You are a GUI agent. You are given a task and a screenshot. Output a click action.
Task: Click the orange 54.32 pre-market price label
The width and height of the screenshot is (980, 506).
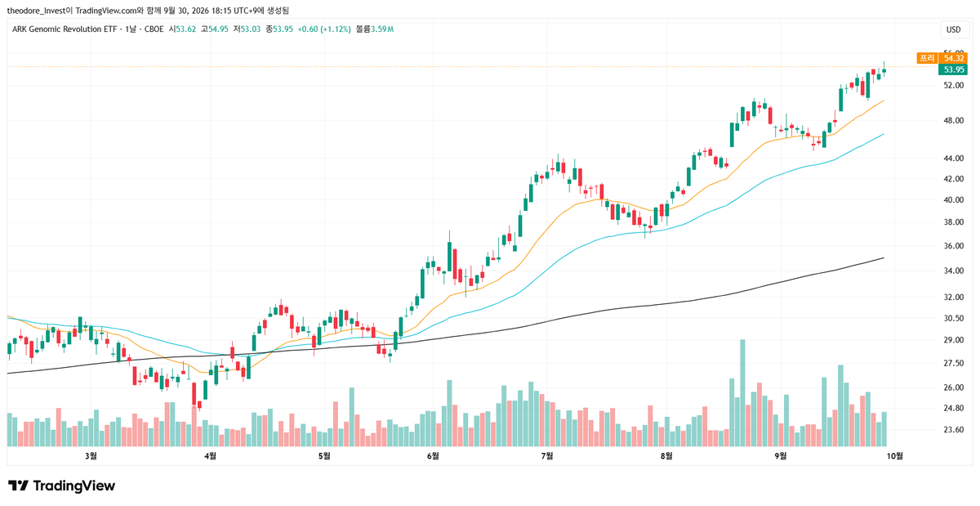pyautogui.click(x=953, y=58)
